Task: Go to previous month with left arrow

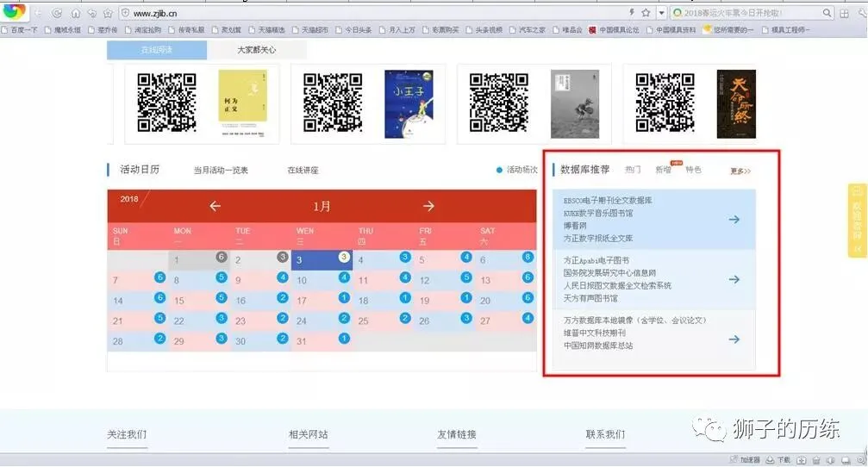Action: pos(215,206)
